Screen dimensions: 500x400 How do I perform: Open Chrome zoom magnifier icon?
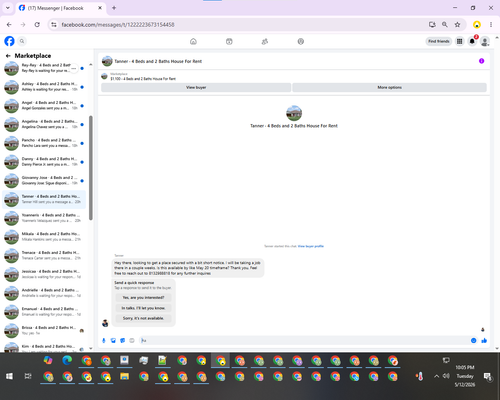point(445,25)
